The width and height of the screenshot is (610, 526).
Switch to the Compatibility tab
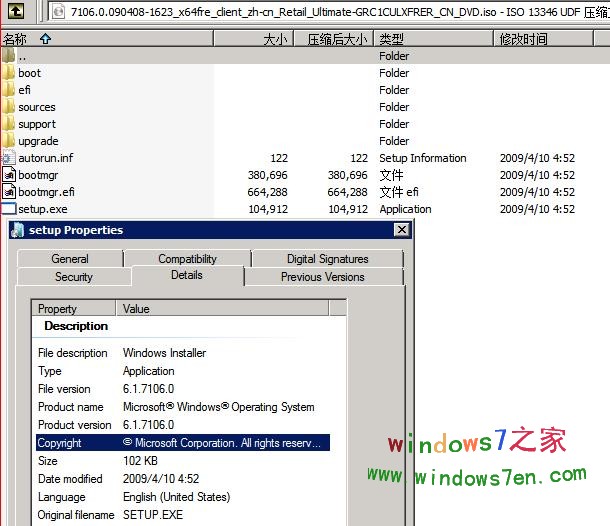coord(188,259)
